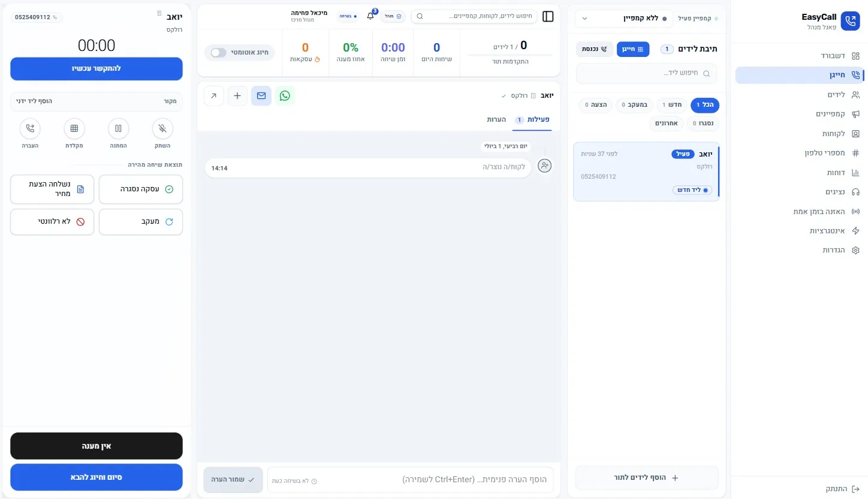Image resolution: width=868 pixels, height=499 pixels.
Task: Open WhatsApp chat with the lead
Action: click(285, 95)
